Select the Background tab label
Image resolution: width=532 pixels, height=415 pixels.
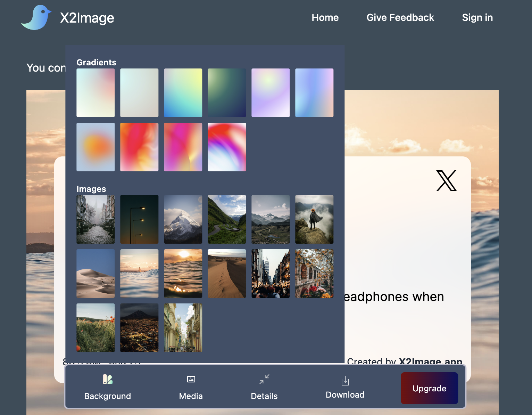[108, 396]
